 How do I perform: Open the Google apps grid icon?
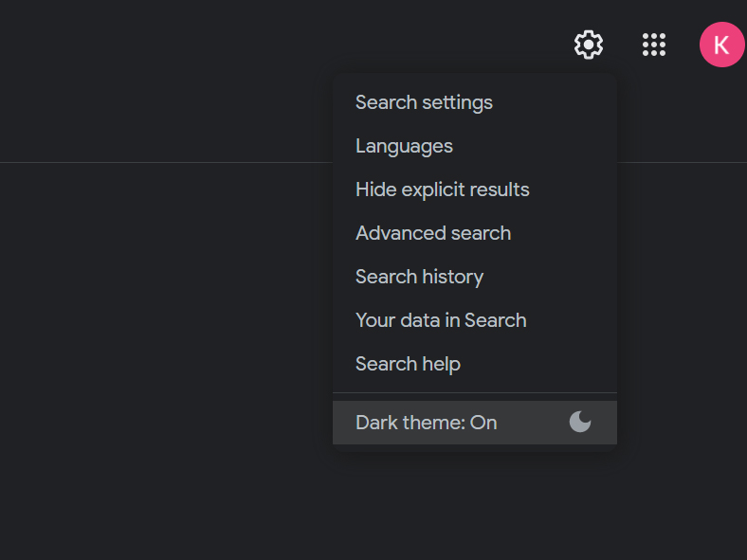[x=654, y=45]
